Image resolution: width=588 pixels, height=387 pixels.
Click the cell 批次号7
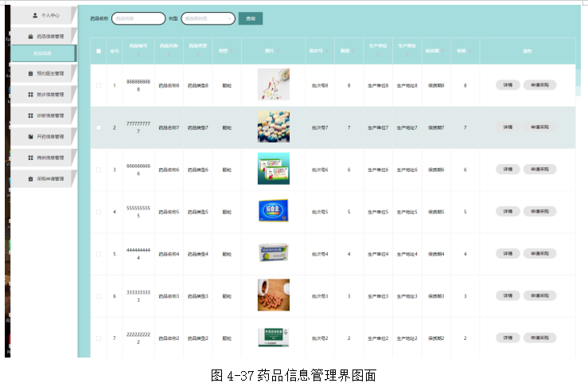320,127
